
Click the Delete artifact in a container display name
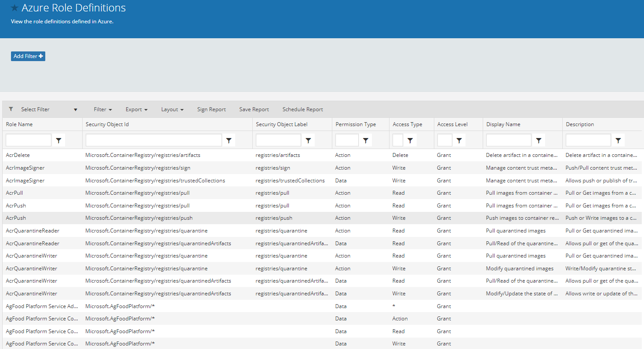(x=522, y=155)
